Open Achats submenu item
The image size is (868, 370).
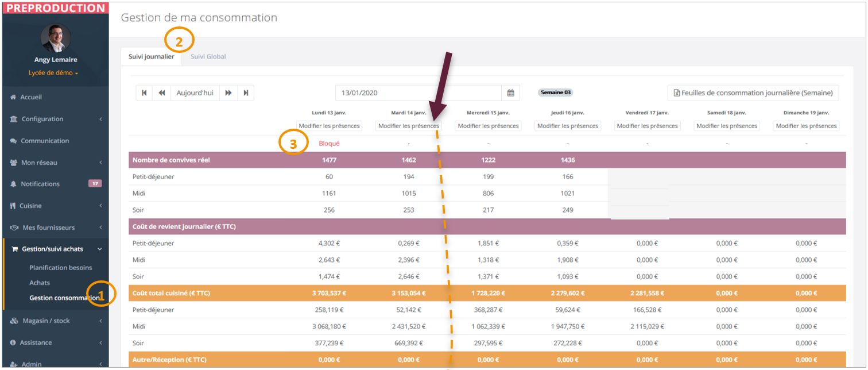(40, 283)
